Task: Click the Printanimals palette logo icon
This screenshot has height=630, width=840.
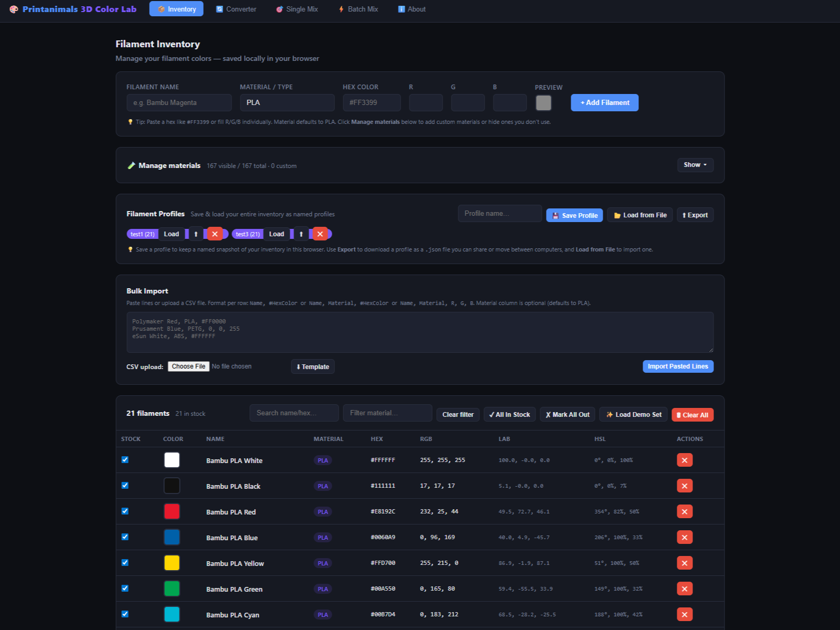Action: [x=14, y=9]
